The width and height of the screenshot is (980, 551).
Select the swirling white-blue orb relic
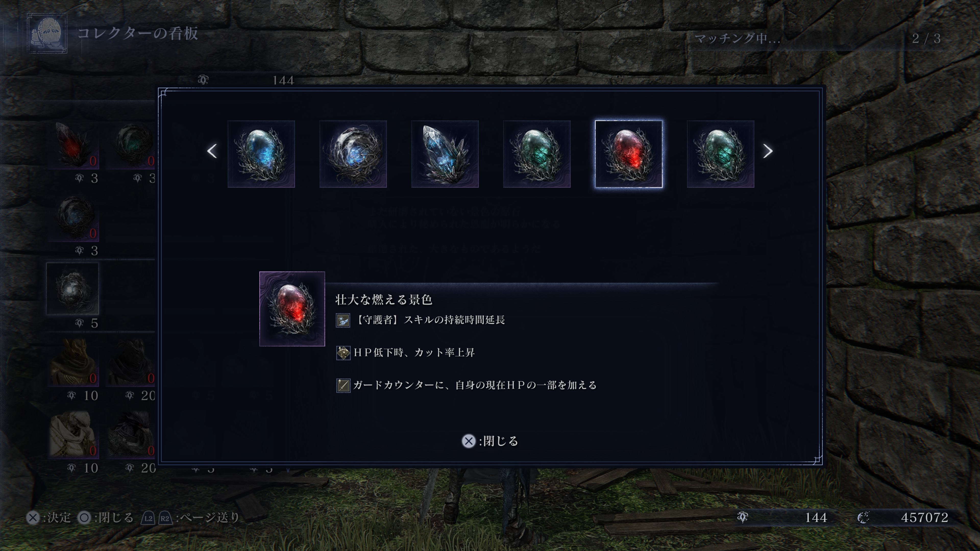(353, 154)
